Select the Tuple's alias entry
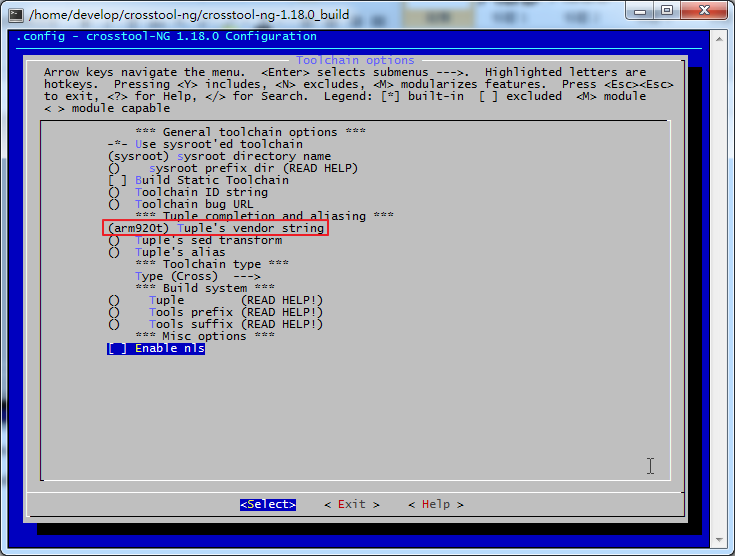This screenshot has width=735, height=556. pos(167,253)
